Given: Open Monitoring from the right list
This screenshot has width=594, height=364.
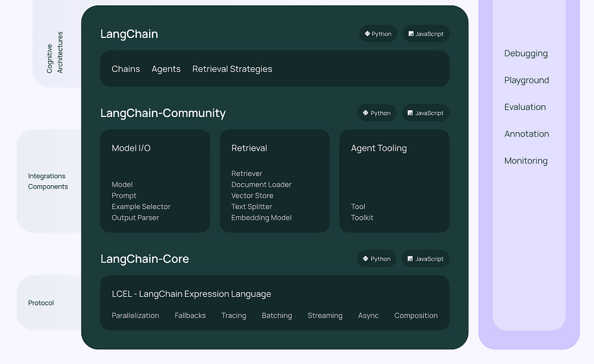Looking at the screenshot, I should coord(526,160).
